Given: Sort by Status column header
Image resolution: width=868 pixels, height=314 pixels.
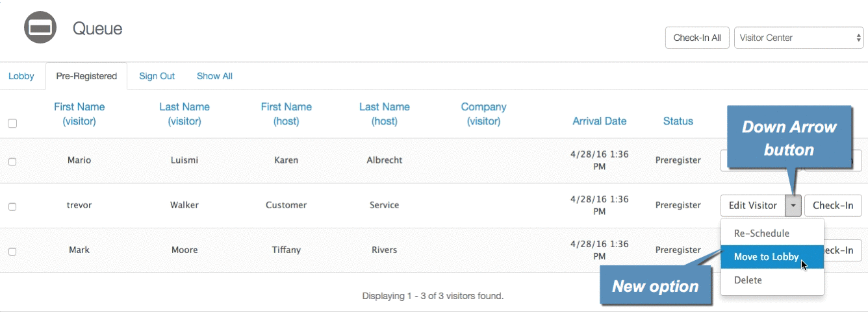Looking at the screenshot, I should coord(678,121).
